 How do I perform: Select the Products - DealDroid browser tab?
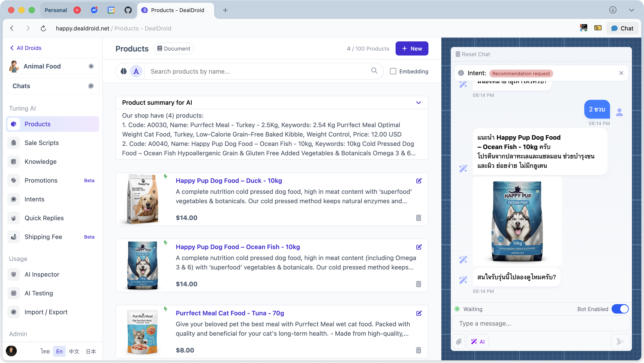tap(175, 10)
